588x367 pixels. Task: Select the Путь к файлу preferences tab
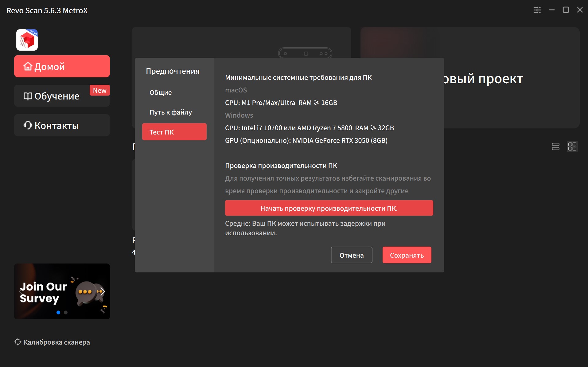pyautogui.click(x=174, y=112)
